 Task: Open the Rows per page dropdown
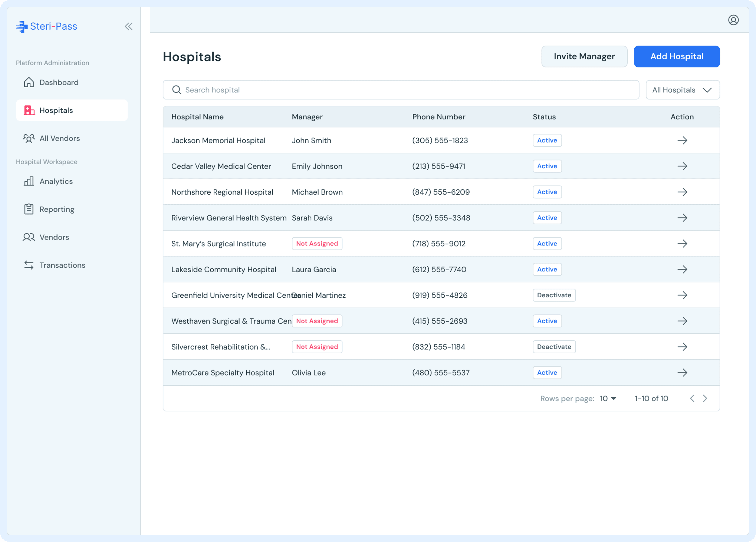(x=608, y=399)
